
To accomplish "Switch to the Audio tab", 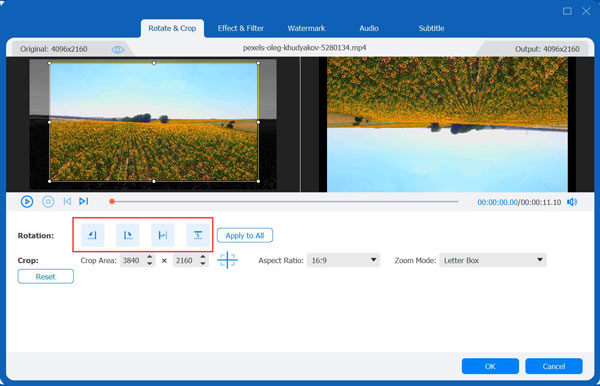I will click(x=369, y=28).
